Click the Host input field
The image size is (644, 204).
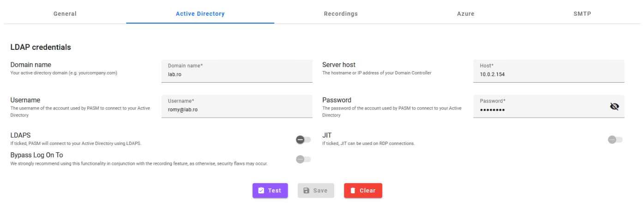[x=549, y=71]
